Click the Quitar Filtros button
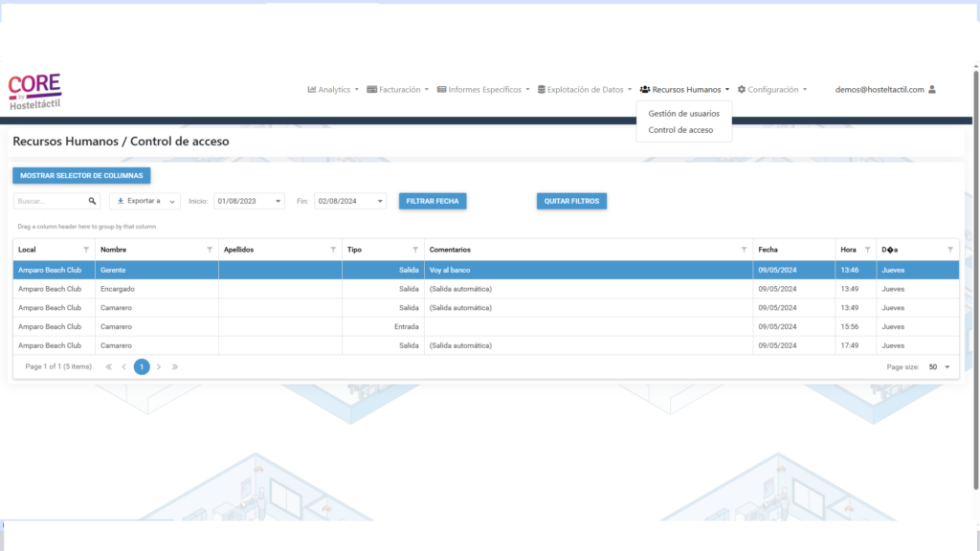Image resolution: width=980 pixels, height=551 pixels. (x=571, y=201)
